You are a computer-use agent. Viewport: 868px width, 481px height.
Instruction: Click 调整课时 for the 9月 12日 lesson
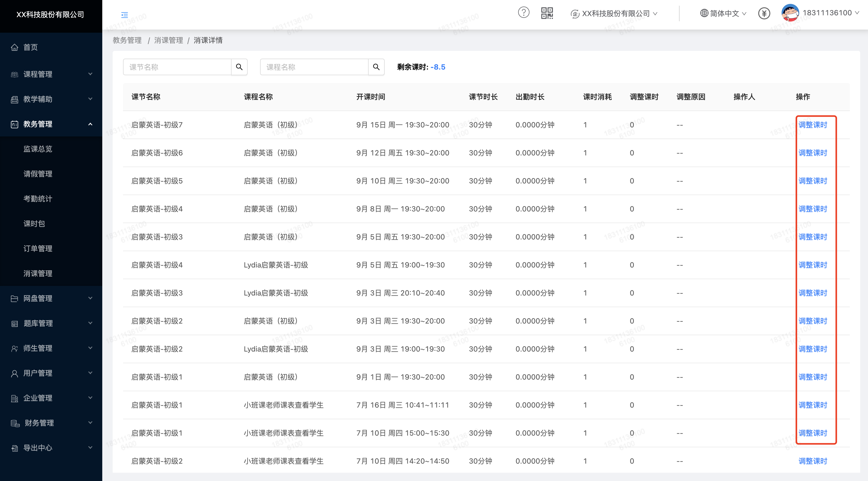point(812,153)
